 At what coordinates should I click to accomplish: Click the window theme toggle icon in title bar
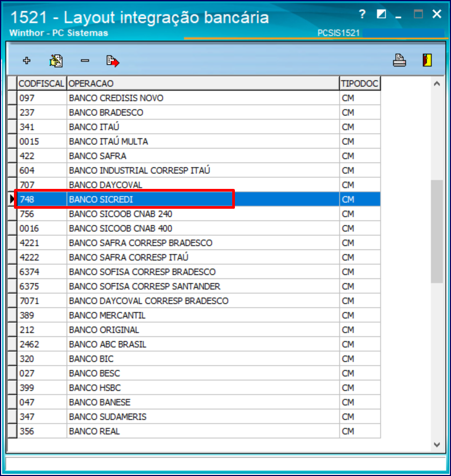(x=381, y=14)
